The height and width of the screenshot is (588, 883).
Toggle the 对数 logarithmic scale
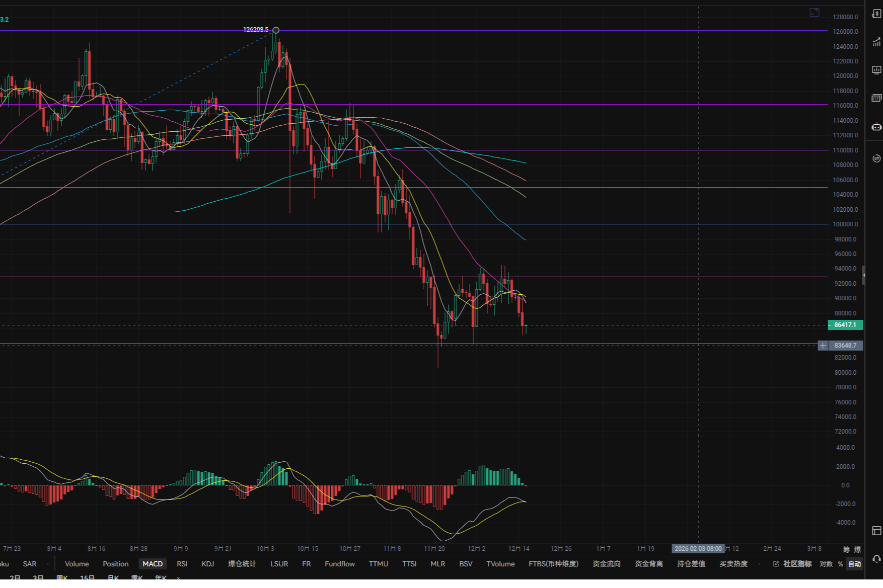pos(826,564)
